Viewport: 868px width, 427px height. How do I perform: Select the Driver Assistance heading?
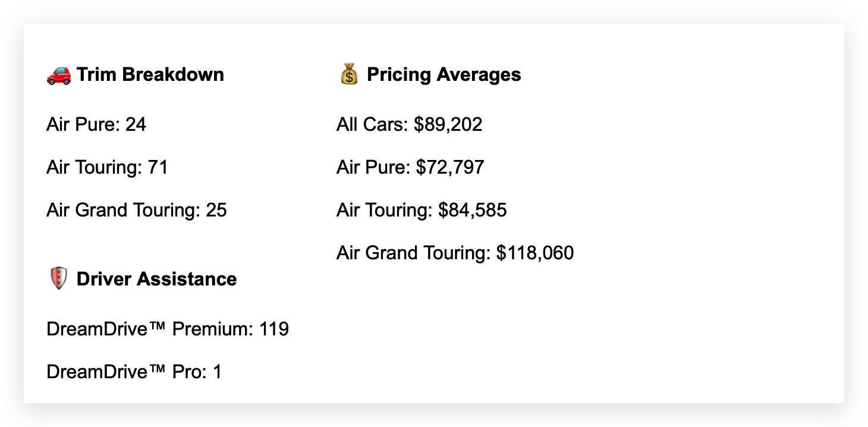[x=157, y=280]
